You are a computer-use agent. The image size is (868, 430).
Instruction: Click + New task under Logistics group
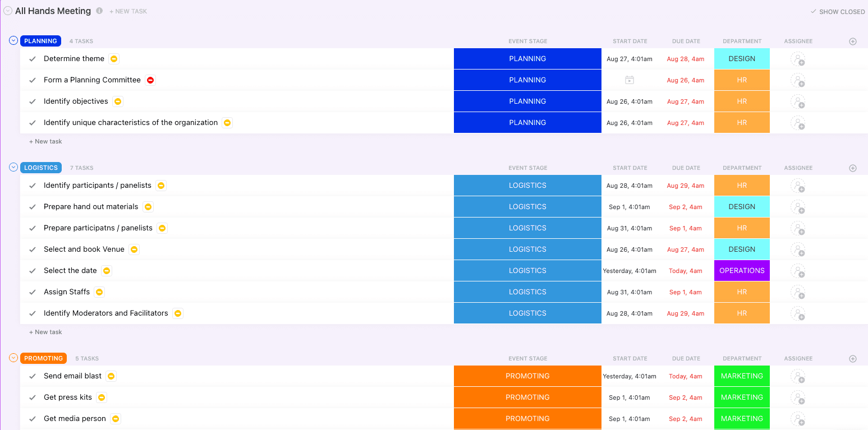45,332
